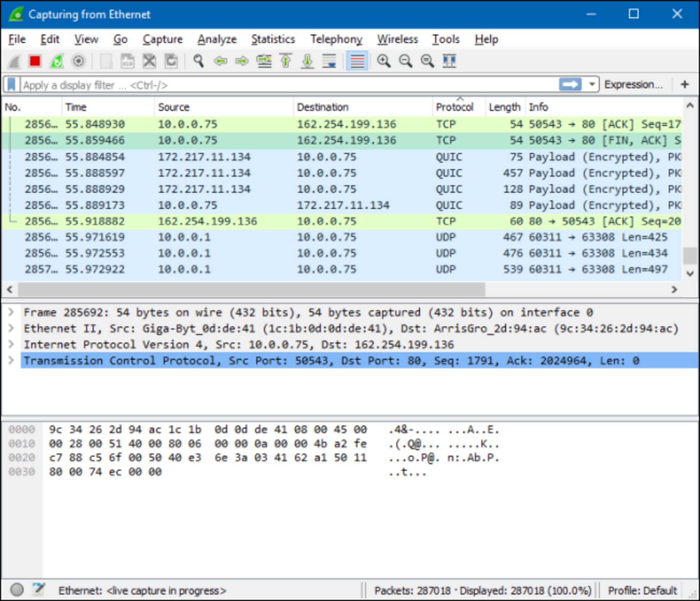Screen dimensions: 700x601
Task: Go to the first packet
Action: pos(285,61)
